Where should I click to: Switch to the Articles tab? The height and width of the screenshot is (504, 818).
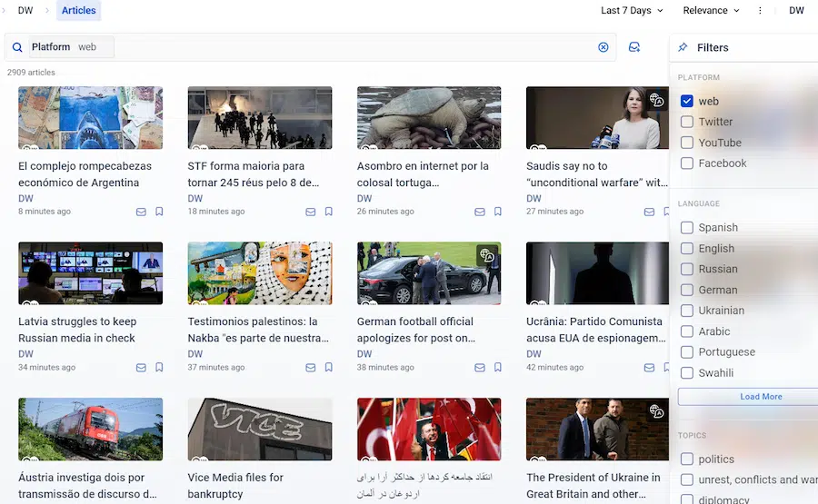tap(79, 10)
